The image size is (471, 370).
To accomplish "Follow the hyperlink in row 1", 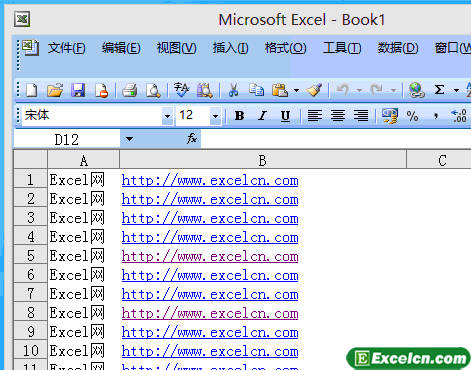I will (210, 180).
